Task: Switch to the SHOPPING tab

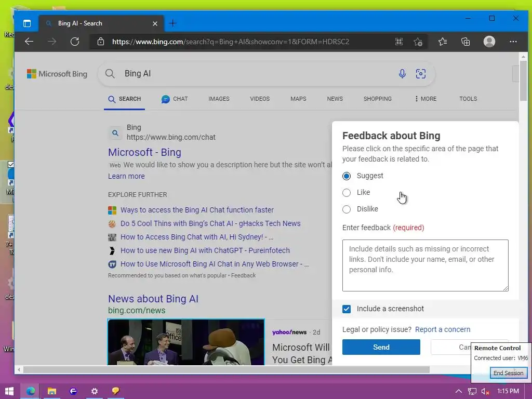Action: [x=377, y=99]
